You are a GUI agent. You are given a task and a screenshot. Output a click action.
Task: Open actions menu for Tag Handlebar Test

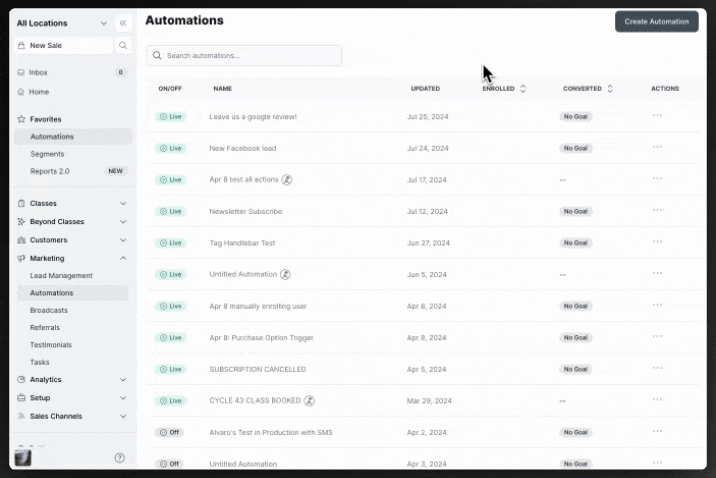point(657,242)
